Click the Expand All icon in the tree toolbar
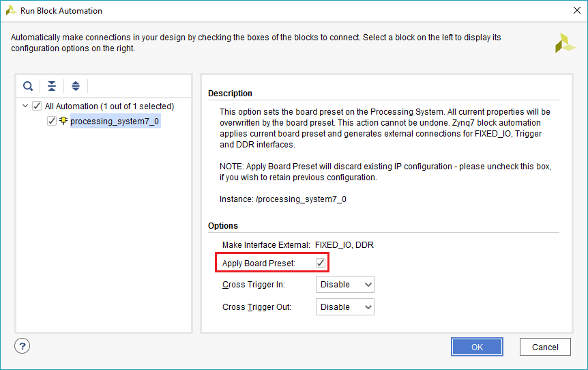The height and width of the screenshot is (370, 588). point(76,86)
